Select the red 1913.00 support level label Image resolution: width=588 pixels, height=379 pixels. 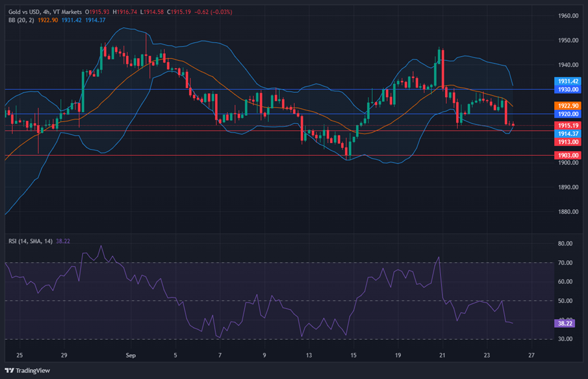click(567, 142)
